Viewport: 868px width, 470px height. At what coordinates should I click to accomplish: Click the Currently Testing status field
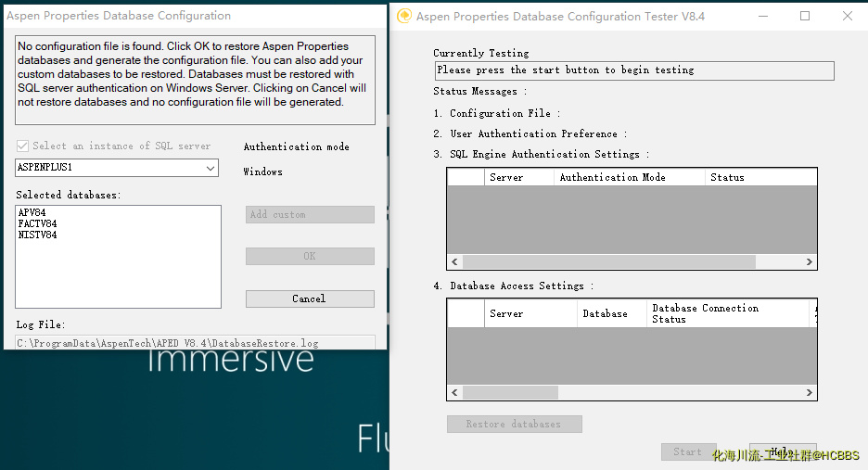(x=634, y=70)
